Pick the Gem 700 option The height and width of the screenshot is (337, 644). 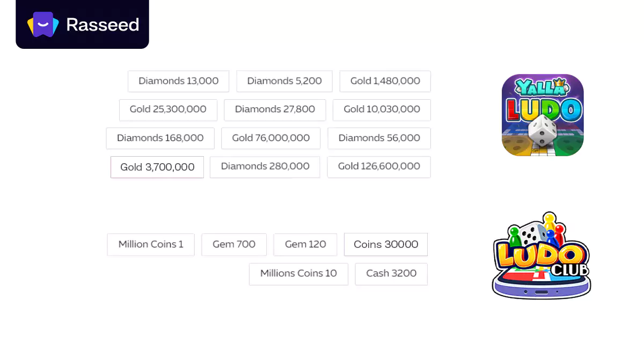[x=234, y=244]
